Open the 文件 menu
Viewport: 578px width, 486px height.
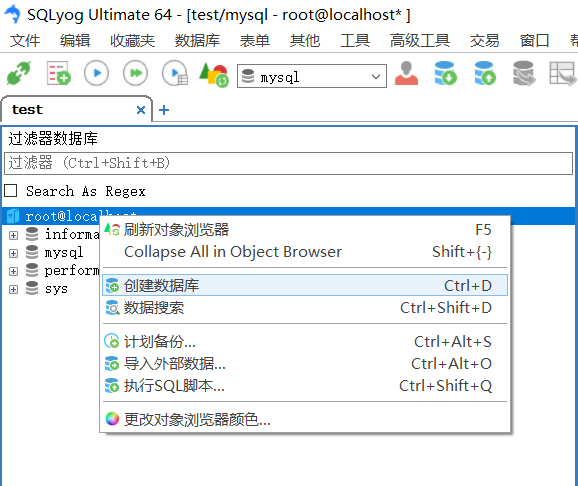(25, 40)
